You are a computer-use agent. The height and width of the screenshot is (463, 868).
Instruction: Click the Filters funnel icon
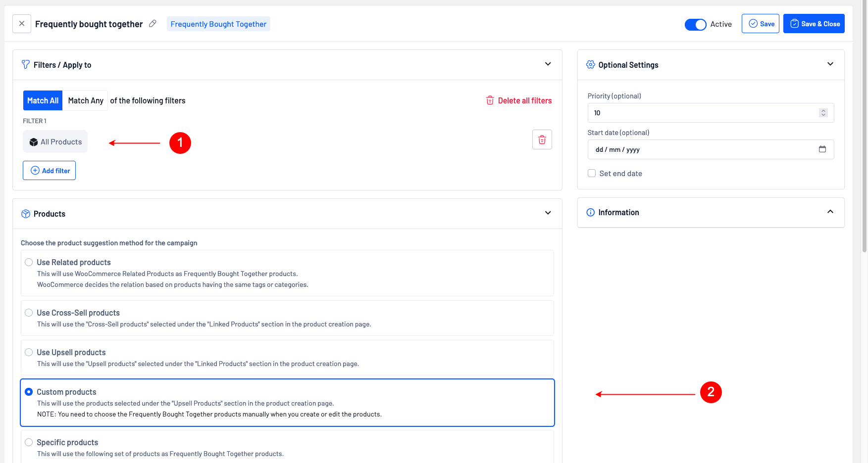pos(26,65)
